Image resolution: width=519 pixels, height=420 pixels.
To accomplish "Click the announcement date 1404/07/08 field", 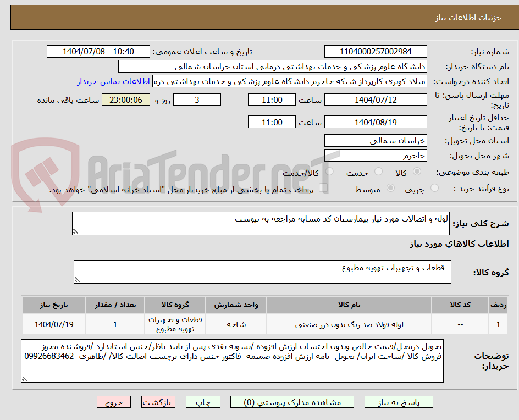I will pyautogui.click(x=97, y=51).
